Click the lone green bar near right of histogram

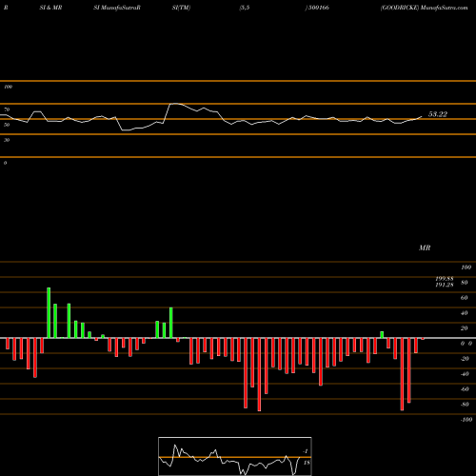click(x=382, y=334)
